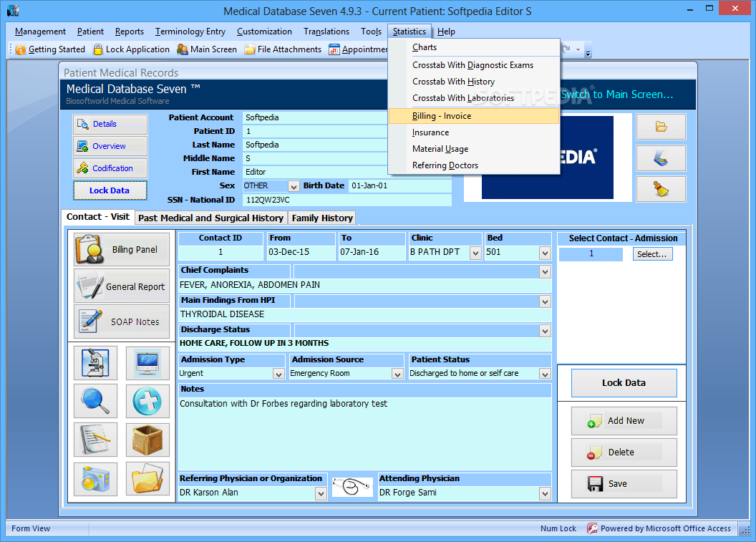This screenshot has height=542, width=756.
Task: Click the microscope laboratory icon button
Action: click(x=95, y=362)
